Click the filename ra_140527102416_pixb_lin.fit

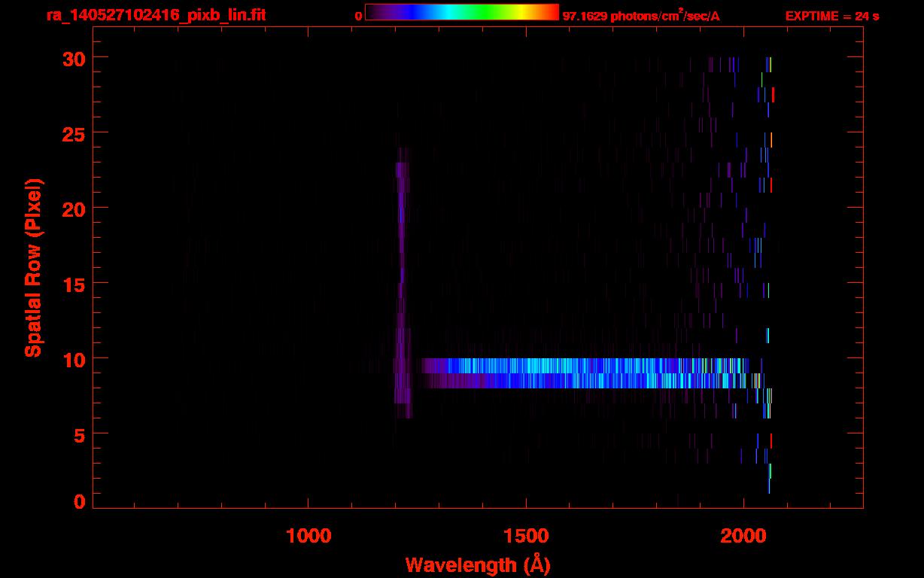[155, 15]
